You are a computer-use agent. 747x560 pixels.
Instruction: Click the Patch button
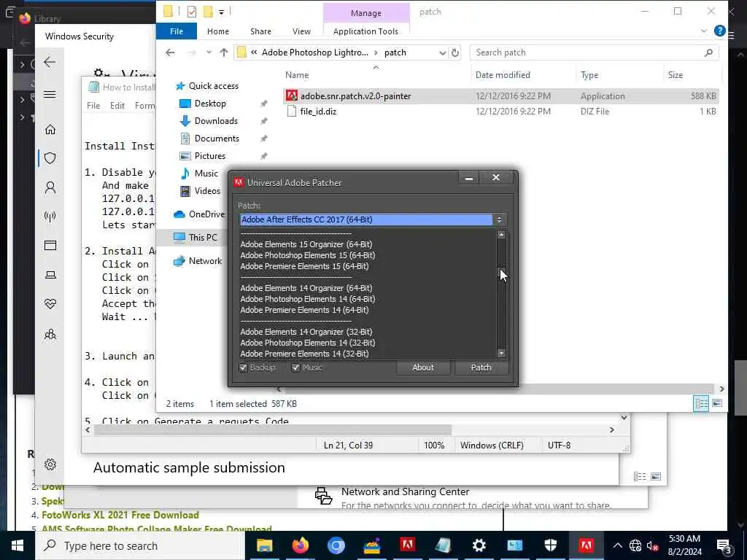481,367
